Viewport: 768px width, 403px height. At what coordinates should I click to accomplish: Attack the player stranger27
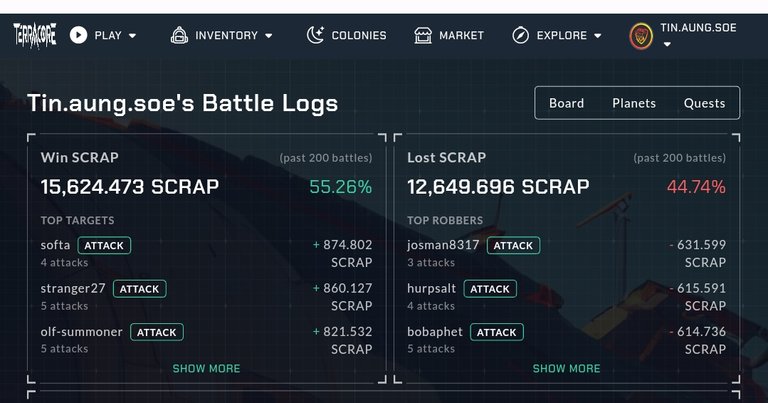pos(140,289)
